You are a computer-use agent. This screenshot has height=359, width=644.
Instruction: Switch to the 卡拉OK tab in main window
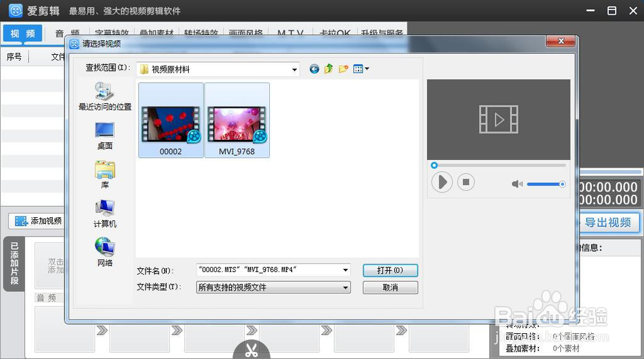(x=335, y=33)
